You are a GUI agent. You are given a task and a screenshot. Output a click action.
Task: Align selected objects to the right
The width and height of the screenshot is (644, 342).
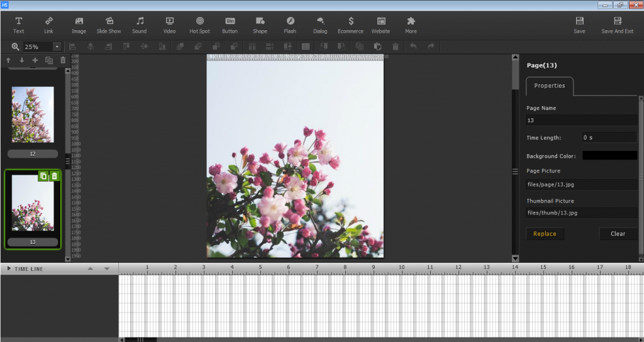tap(108, 47)
